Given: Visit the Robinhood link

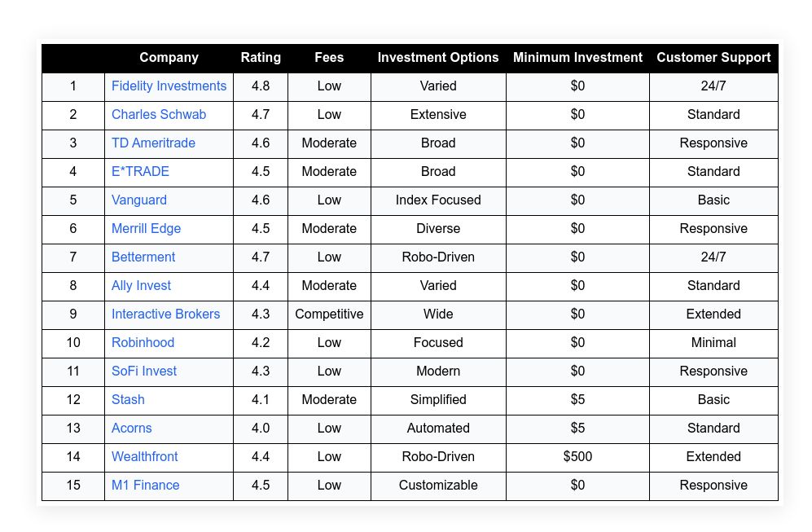Looking at the screenshot, I should [x=143, y=343].
